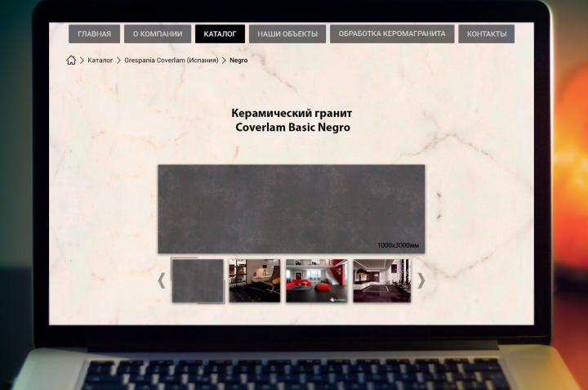Click the Керамический гранит Coverlam Basic Negro heading

click(292, 120)
